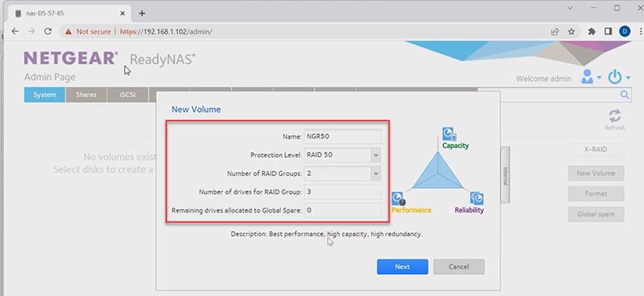Click the Format button
This screenshot has height=296, width=644.
pyautogui.click(x=596, y=194)
